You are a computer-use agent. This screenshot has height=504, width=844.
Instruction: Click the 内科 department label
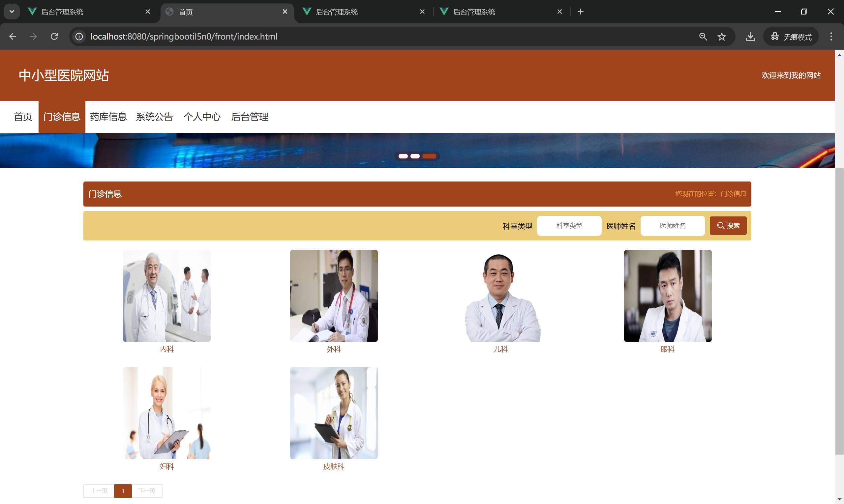pos(167,349)
